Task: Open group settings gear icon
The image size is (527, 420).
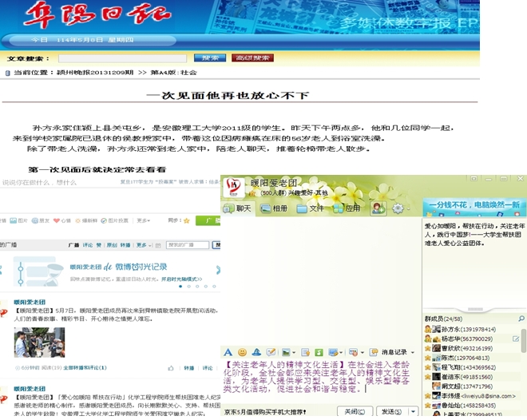Action: [398, 208]
